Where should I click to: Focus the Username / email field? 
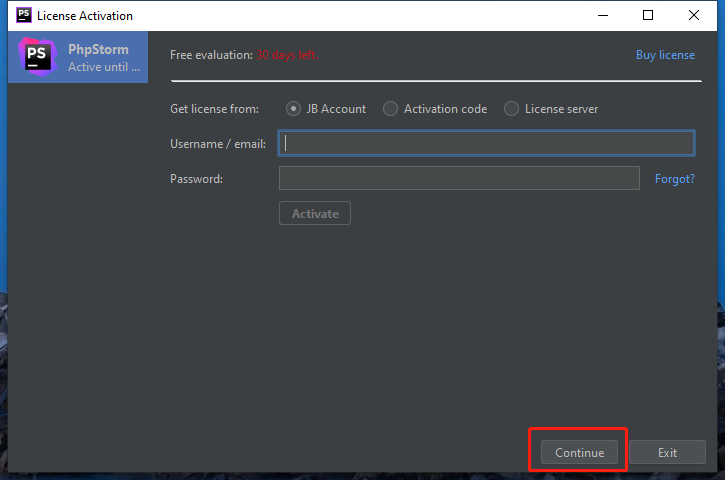click(486, 143)
